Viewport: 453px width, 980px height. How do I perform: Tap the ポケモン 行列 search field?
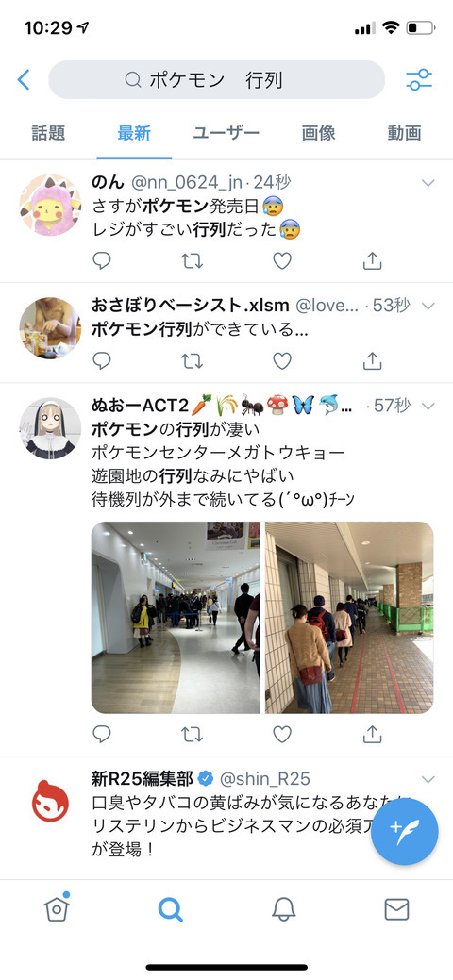(216, 79)
